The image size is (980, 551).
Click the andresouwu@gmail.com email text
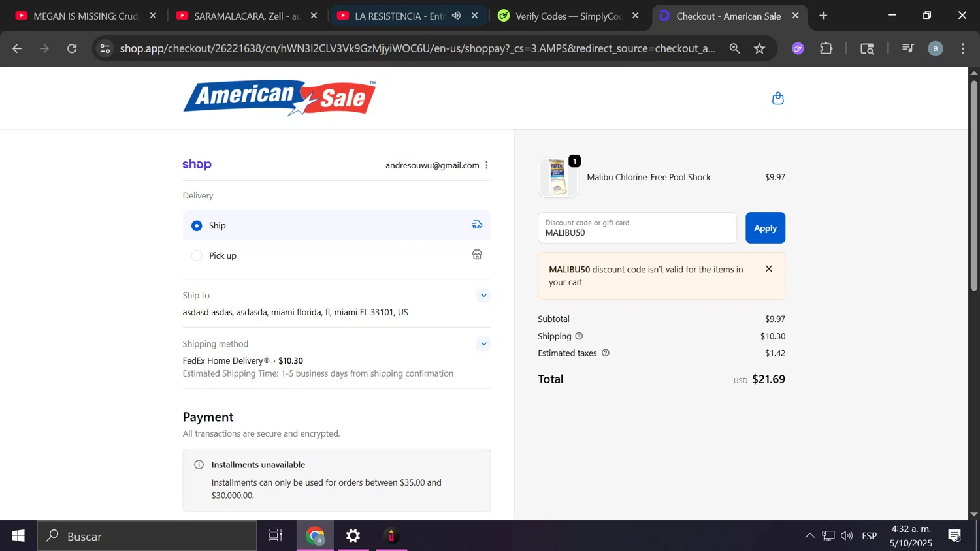pyautogui.click(x=433, y=165)
